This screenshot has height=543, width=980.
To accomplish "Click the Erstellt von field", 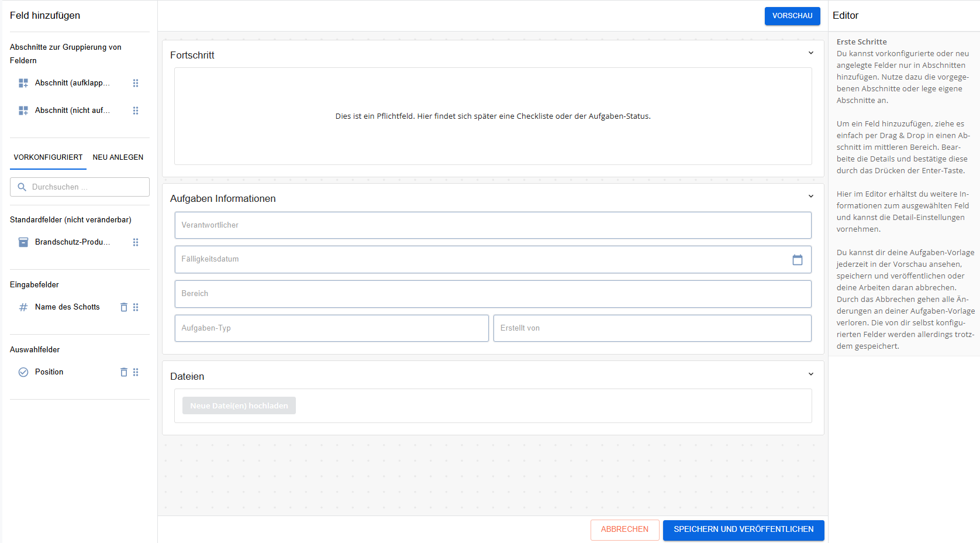I will point(653,328).
